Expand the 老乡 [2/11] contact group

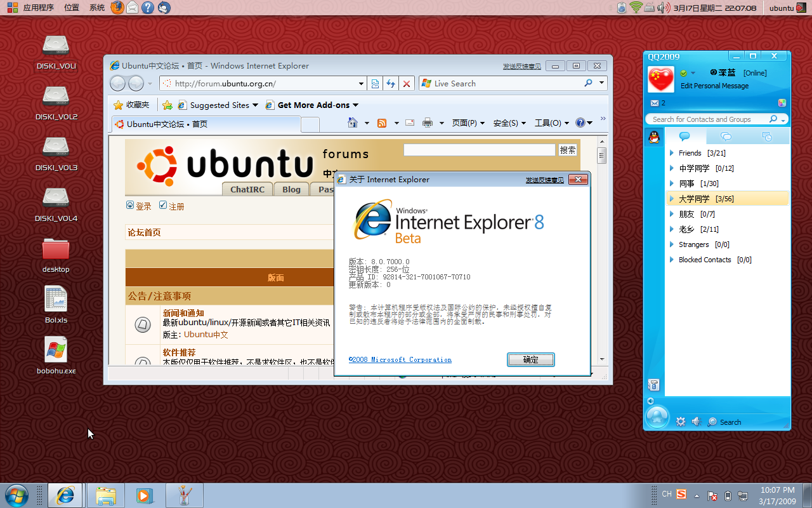(x=672, y=229)
